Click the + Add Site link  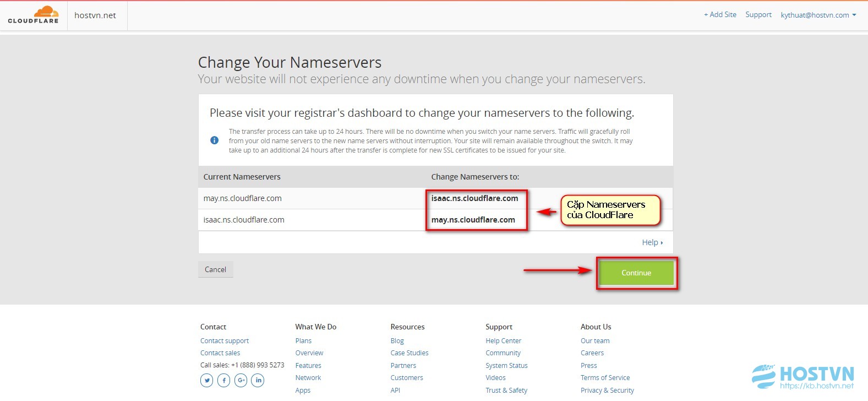[x=720, y=14]
